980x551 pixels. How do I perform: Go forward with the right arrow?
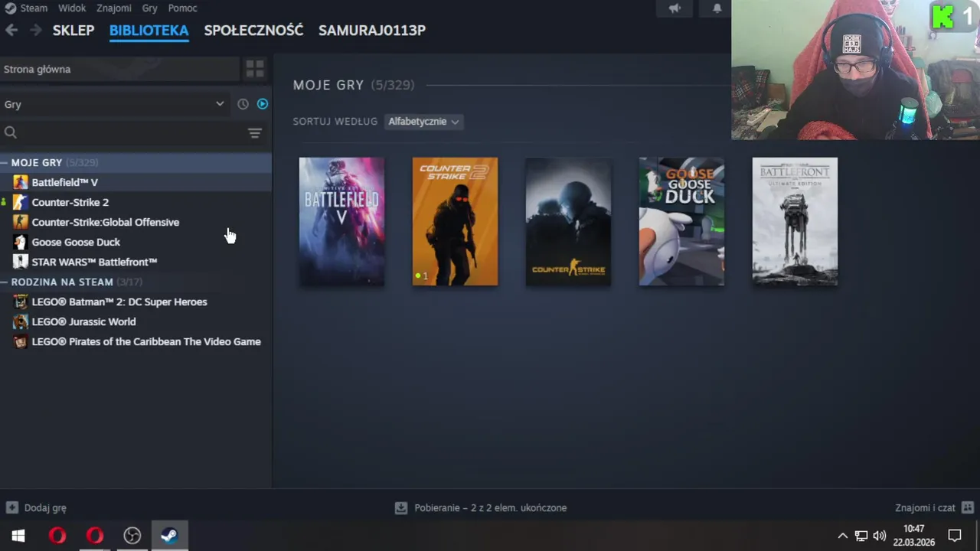[x=35, y=30]
